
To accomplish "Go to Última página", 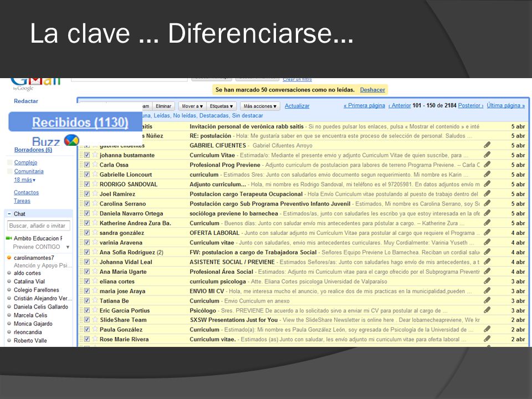I will (506, 105).
